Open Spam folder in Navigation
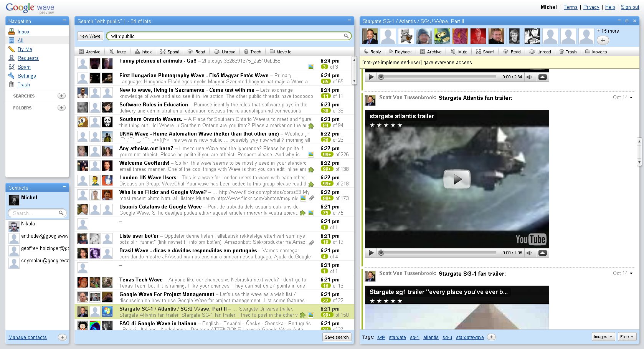This screenshot has width=644, height=349. pos(24,67)
